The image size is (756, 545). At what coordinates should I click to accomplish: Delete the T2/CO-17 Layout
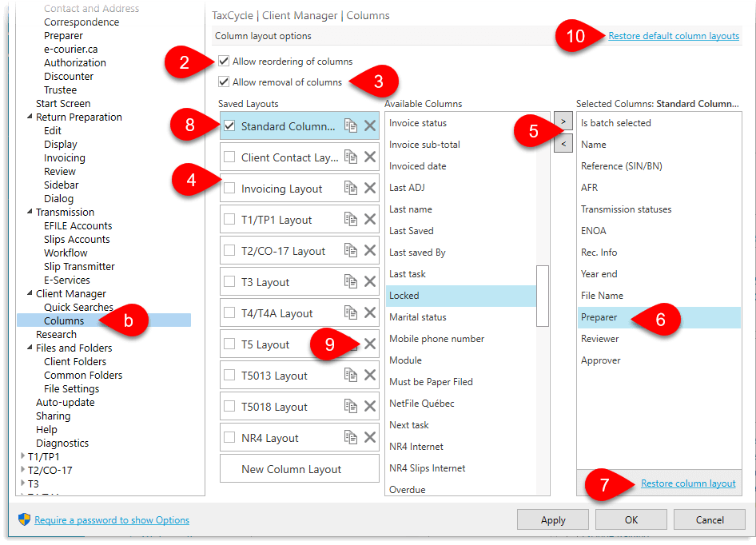pos(370,251)
